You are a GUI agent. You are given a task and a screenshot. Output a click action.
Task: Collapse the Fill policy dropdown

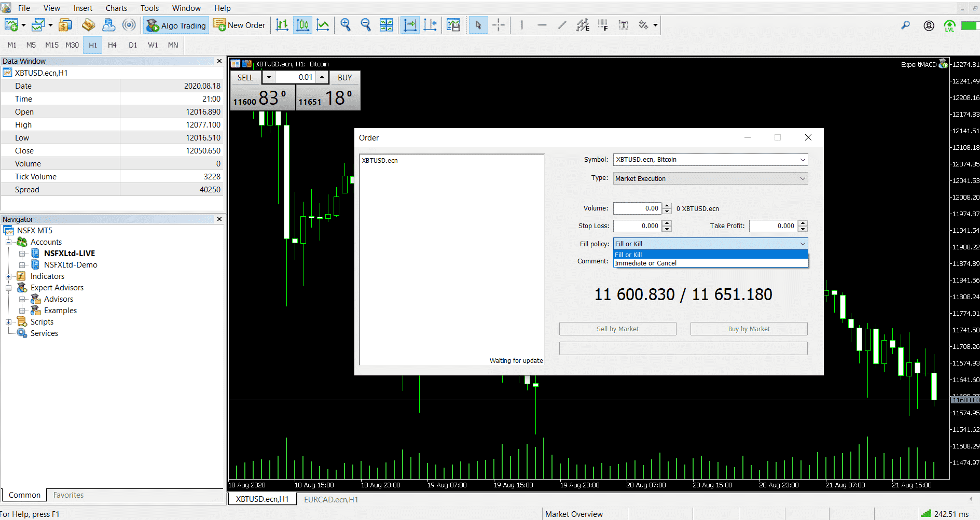(x=803, y=244)
